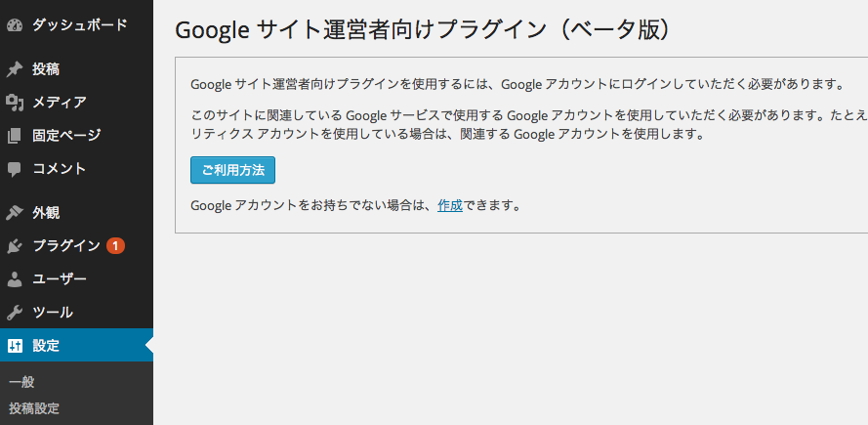Open the ダッシュボード menu item
Image resolution: width=868 pixels, height=425 pixels.
[80, 25]
